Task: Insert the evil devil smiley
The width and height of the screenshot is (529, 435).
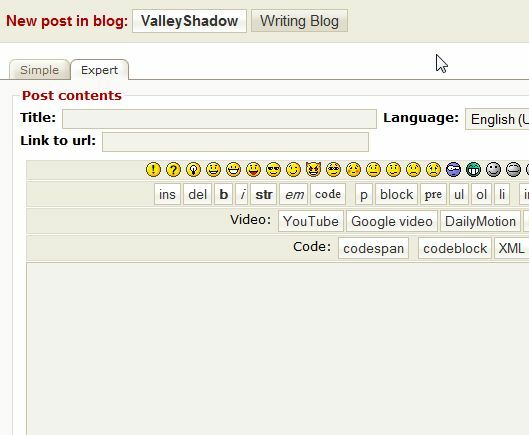Action: coord(313,169)
